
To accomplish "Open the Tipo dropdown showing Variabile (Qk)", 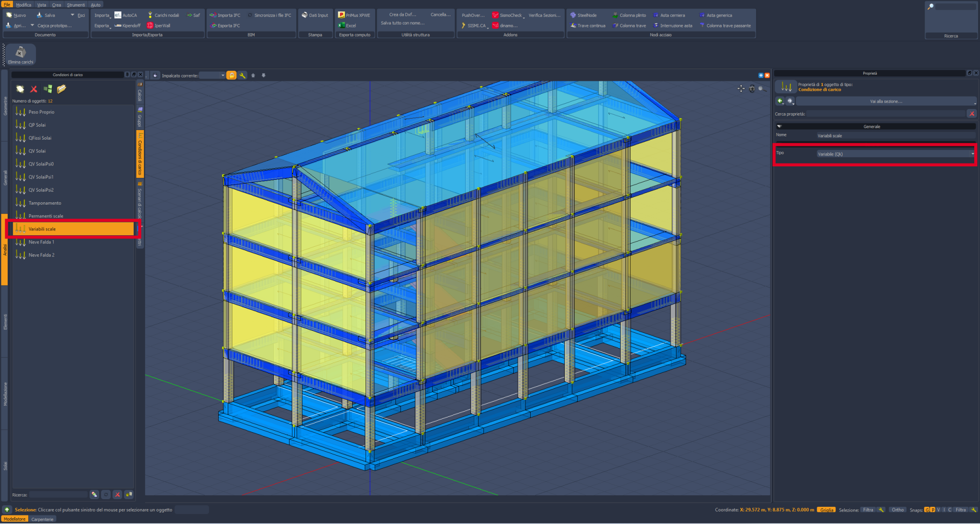I will [895, 154].
